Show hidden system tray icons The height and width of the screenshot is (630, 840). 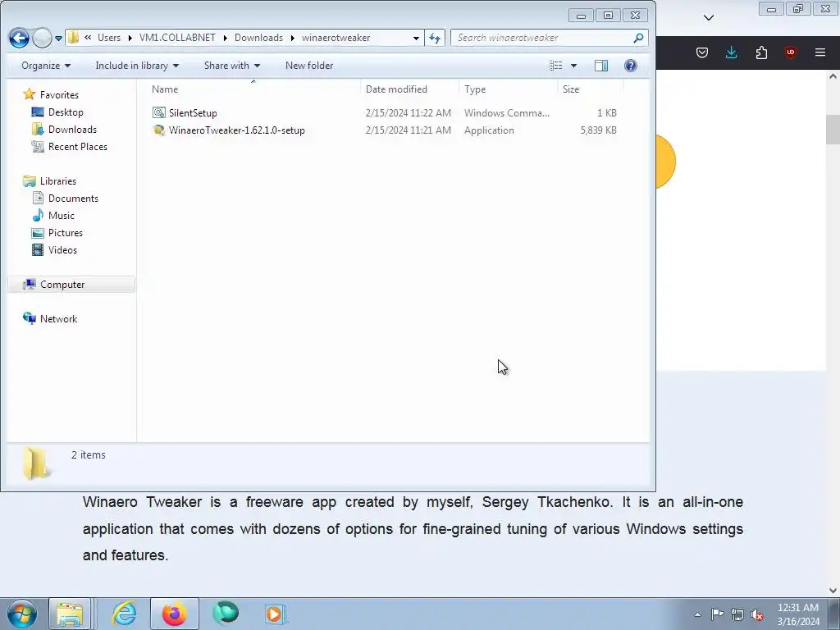697,614
